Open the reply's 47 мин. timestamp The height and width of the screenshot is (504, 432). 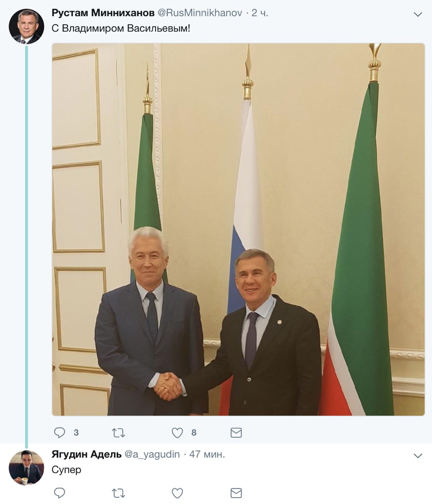[x=207, y=454]
